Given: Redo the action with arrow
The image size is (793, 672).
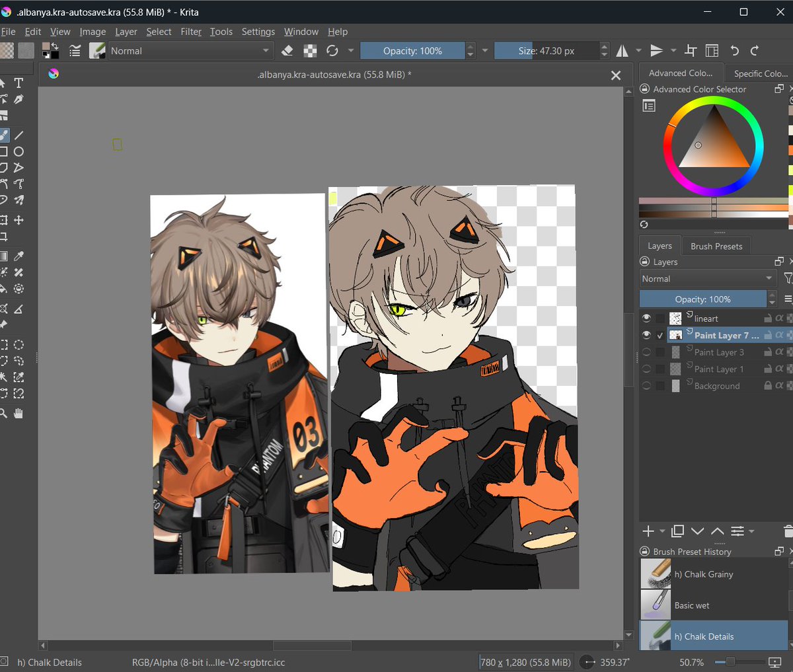Looking at the screenshot, I should coord(755,51).
